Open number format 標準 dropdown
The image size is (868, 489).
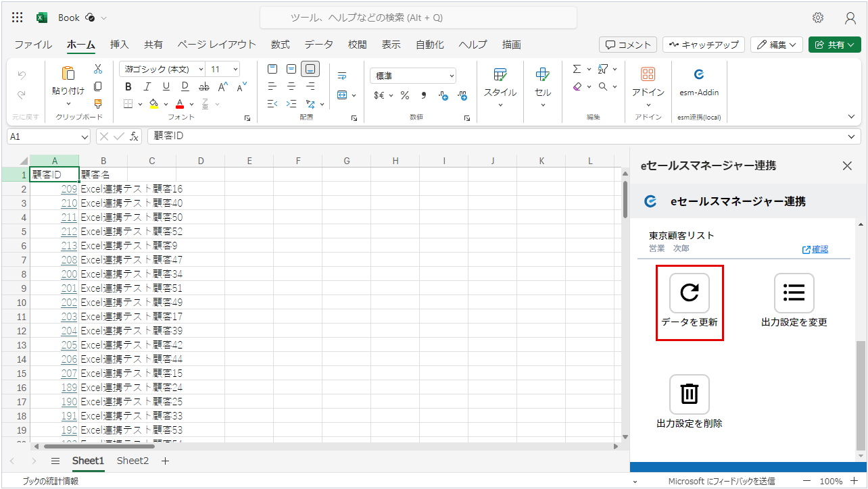[413, 76]
